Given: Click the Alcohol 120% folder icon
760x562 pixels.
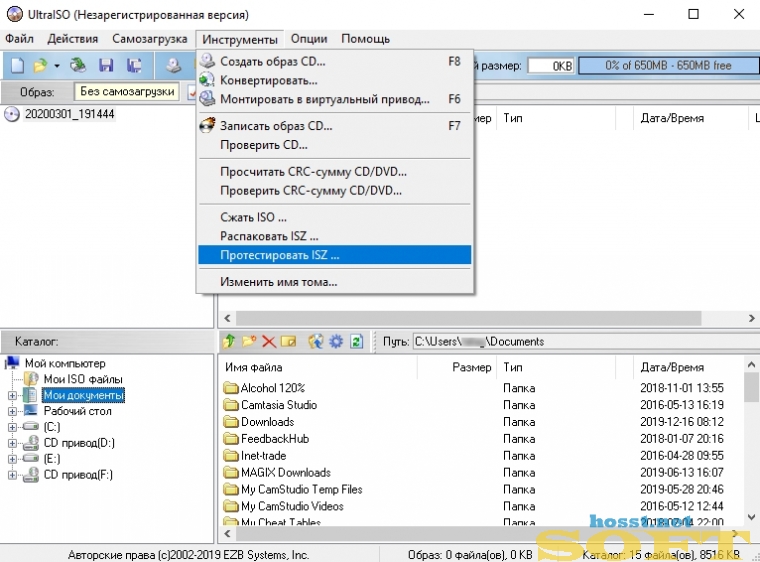Looking at the screenshot, I should (231, 388).
